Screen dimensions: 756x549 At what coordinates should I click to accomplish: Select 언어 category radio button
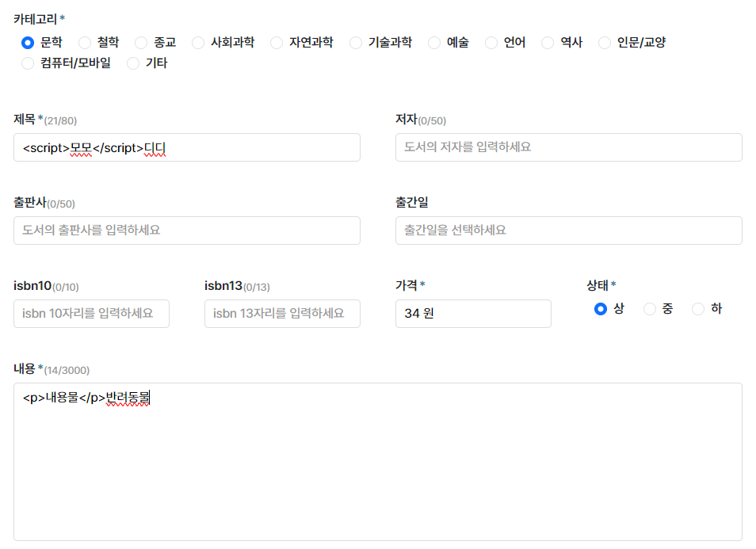491,43
